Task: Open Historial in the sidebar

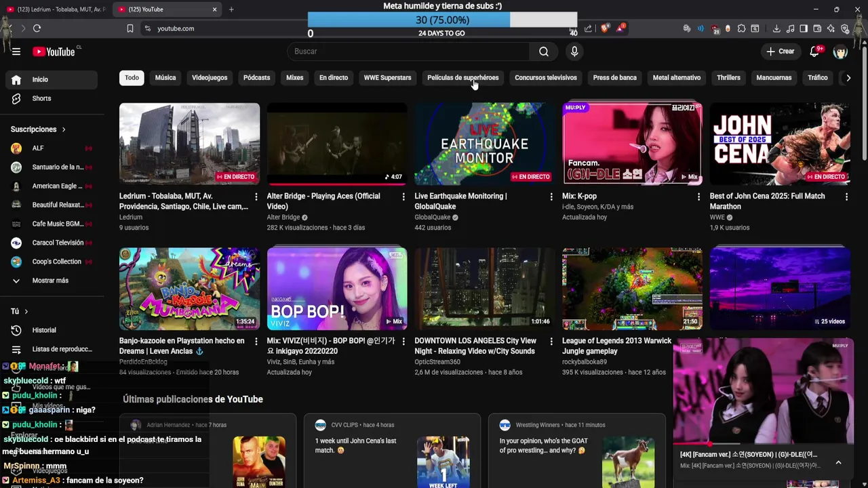Action: 52,330
